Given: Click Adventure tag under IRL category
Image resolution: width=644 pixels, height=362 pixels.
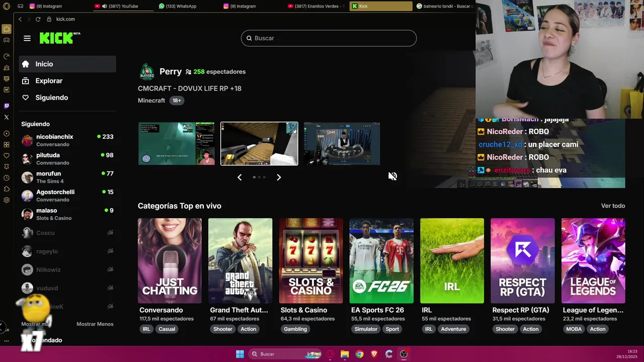Looking at the screenshot, I should tap(454, 329).
